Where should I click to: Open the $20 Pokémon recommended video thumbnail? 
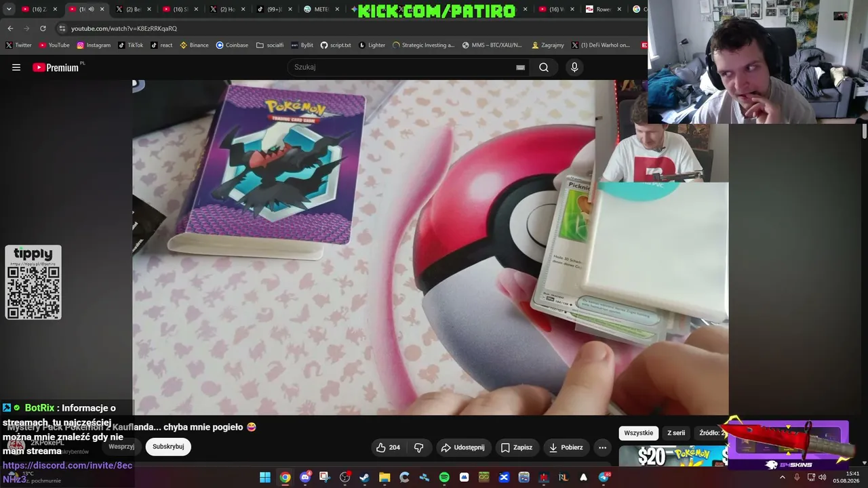[673, 456]
